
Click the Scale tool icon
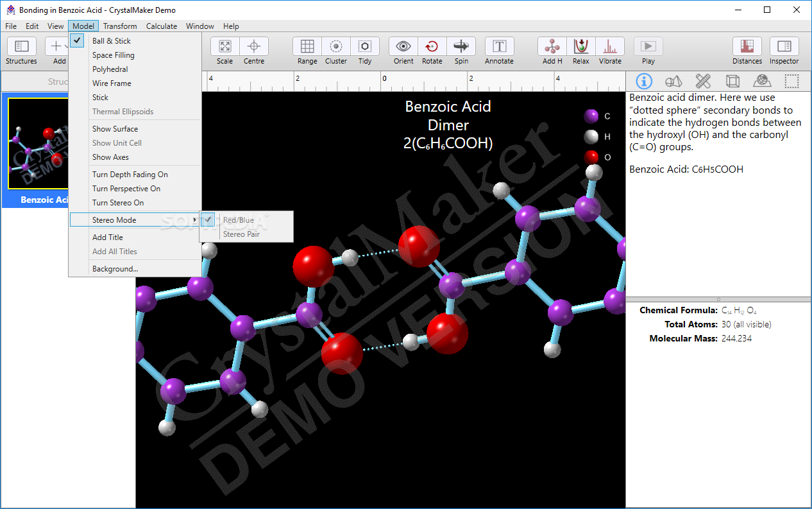tap(225, 46)
